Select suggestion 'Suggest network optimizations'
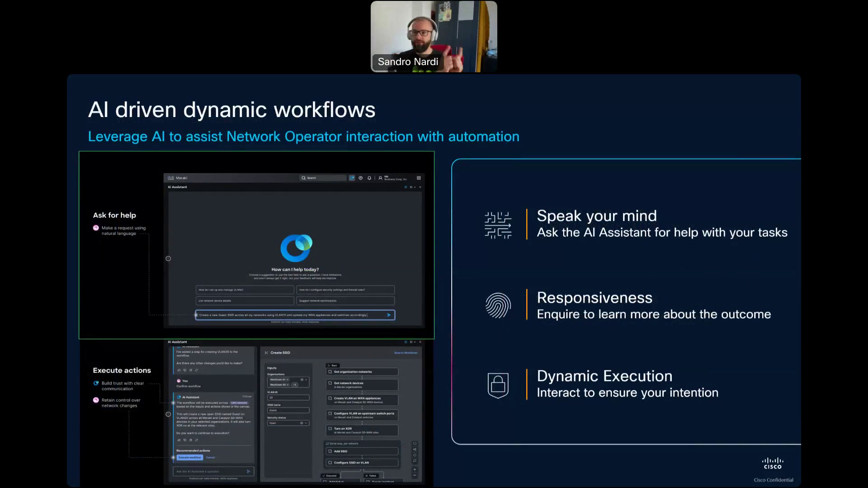 coord(345,300)
